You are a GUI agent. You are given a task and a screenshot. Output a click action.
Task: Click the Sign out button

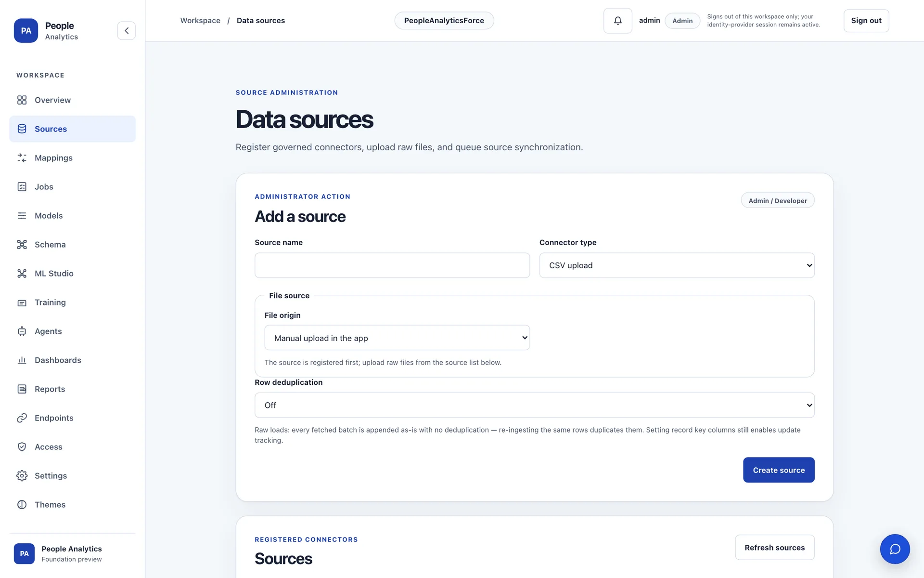coord(866,21)
